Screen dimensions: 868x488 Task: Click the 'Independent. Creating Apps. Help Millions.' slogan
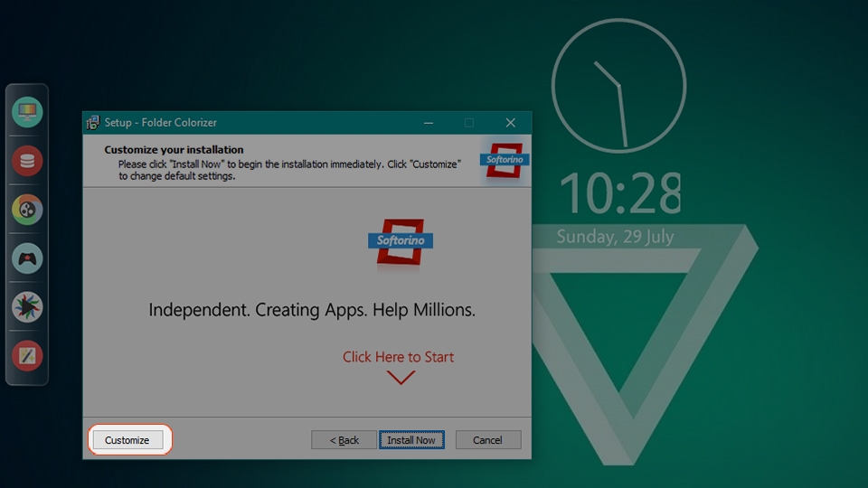pos(312,309)
